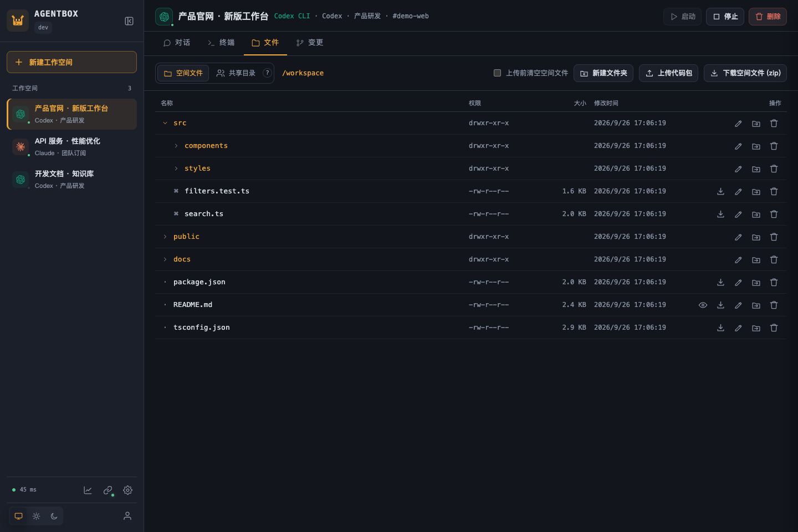Delete tsconfig.json file

tap(774, 328)
